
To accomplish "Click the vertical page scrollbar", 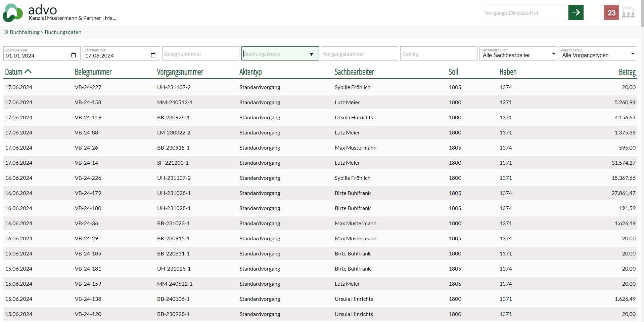I will (x=642, y=134).
